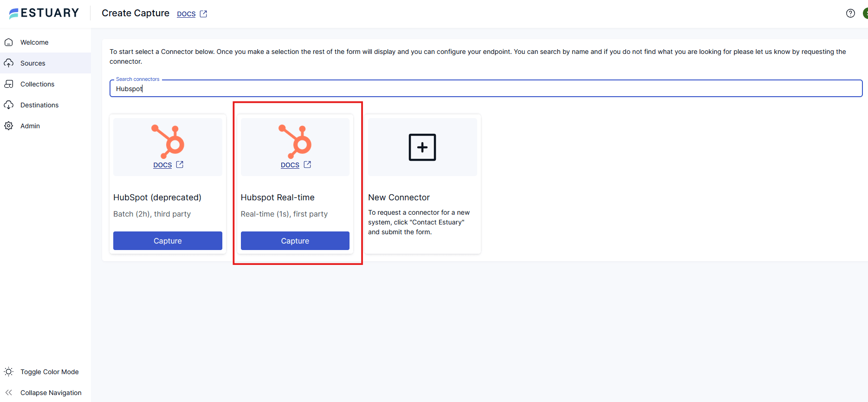
Task: Focus the Search connectors field
Action: coord(486,88)
